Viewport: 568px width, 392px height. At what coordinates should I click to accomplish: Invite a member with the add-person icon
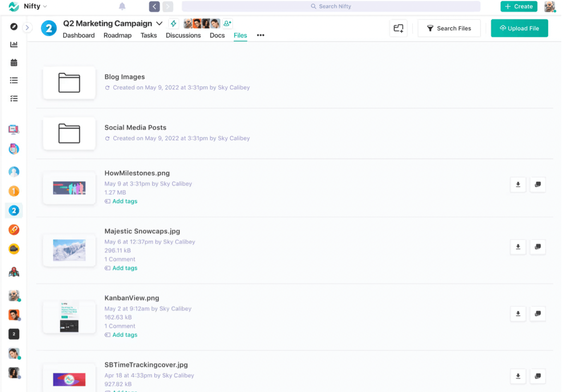(x=227, y=23)
